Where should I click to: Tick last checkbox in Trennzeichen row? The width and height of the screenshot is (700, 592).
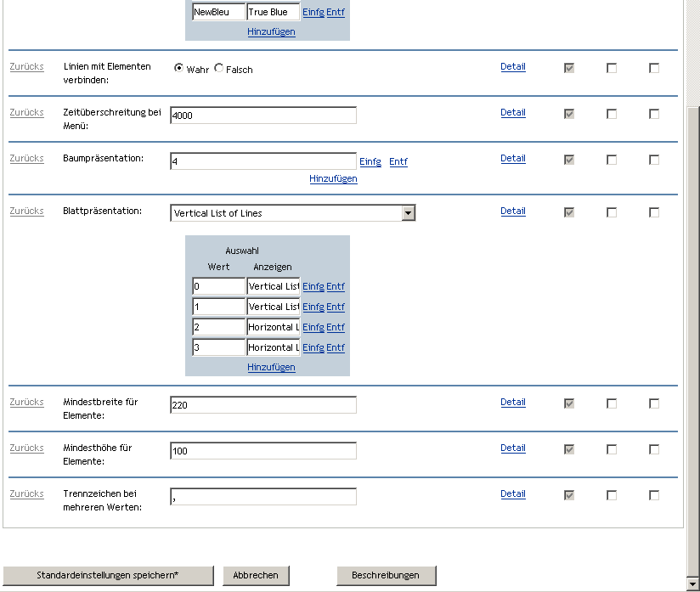(x=654, y=495)
